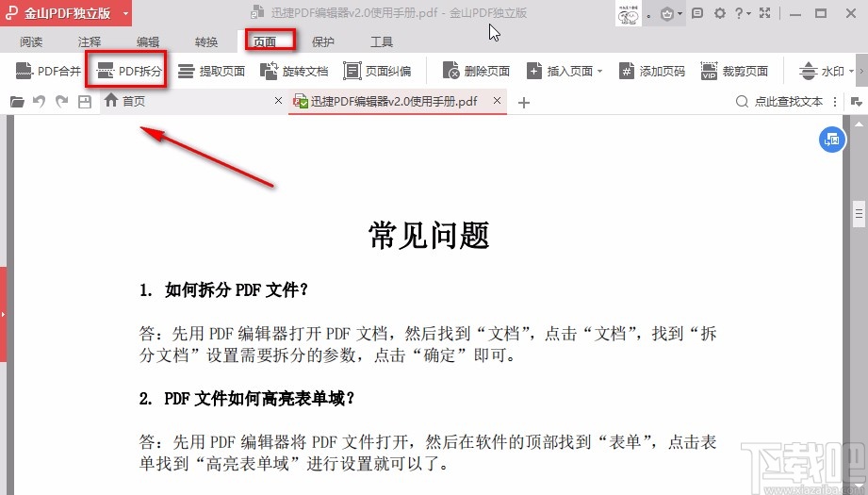Expand the left red side panel handle
The image size is (868, 495).
3,315
